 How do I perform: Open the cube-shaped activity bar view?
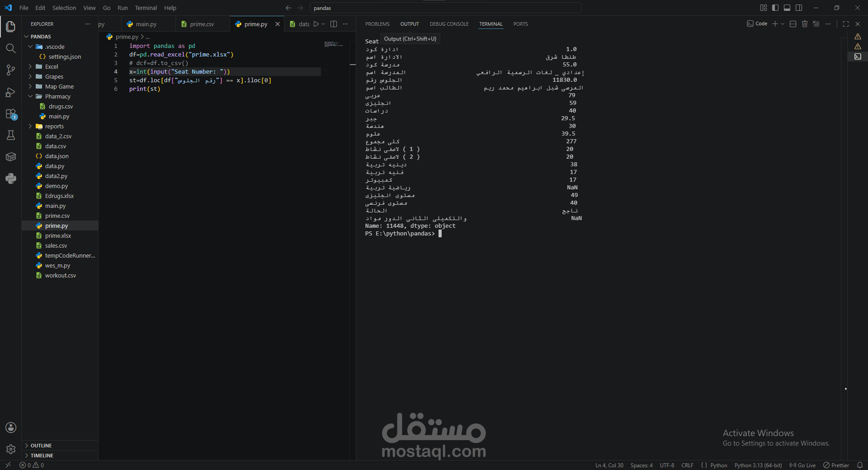pyautogui.click(x=11, y=157)
